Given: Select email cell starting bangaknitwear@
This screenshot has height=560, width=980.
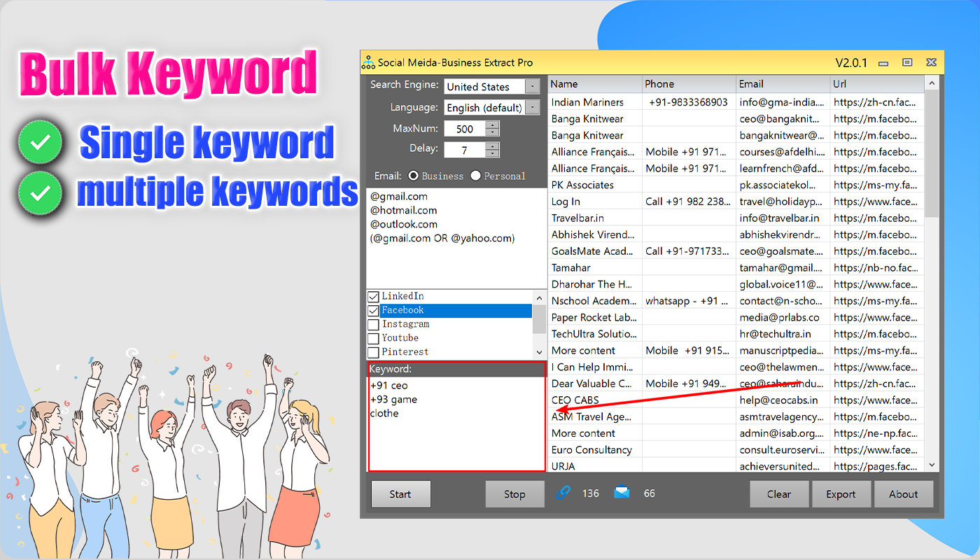Looking at the screenshot, I should 783,135.
